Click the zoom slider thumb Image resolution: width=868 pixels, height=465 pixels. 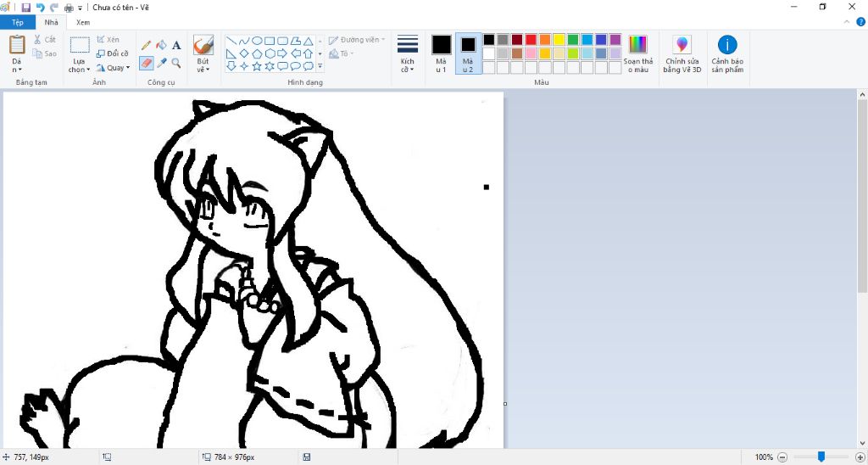tap(821, 457)
